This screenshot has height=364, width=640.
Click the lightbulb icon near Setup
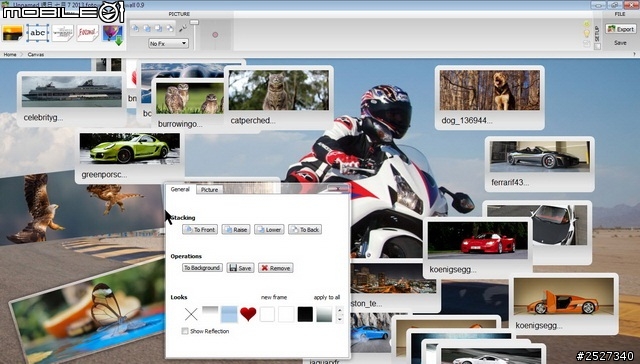tap(587, 33)
